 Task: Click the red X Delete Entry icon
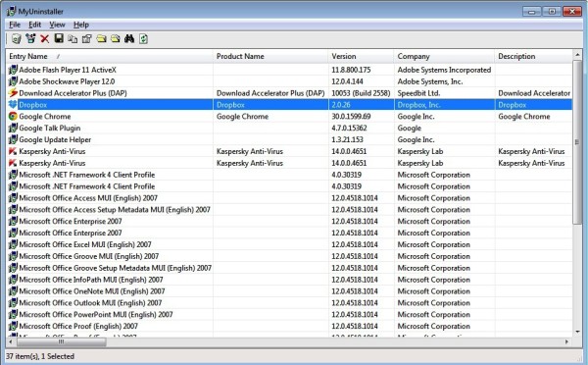(45, 38)
